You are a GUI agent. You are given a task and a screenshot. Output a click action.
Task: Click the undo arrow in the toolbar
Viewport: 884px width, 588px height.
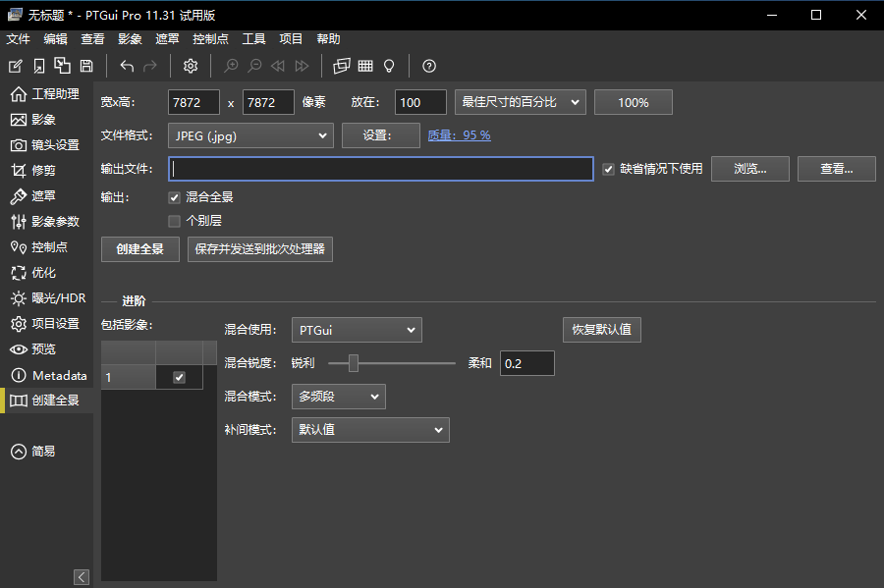126,66
